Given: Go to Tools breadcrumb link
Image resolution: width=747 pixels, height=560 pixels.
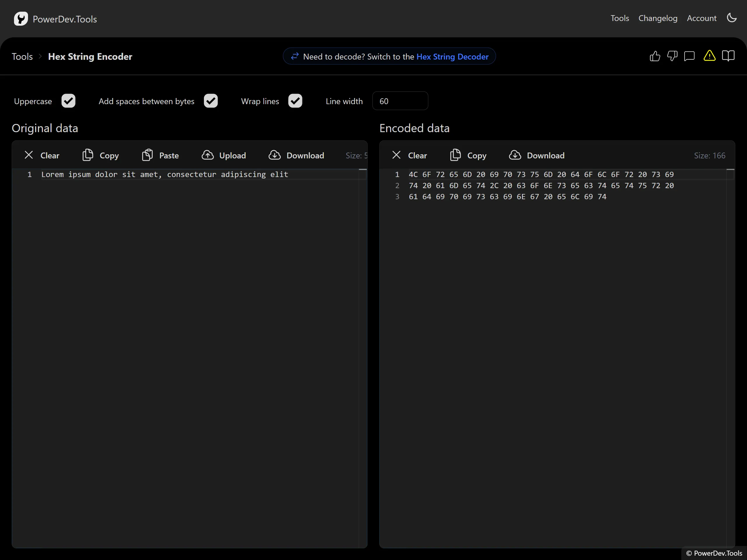Looking at the screenshot, I should pos(22,56).
